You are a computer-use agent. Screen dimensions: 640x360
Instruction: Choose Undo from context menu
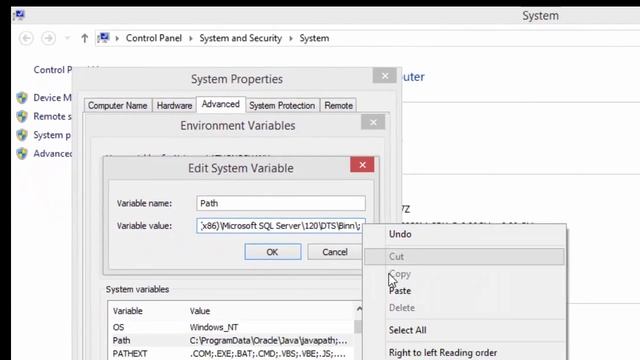click(x=464, y=234)
